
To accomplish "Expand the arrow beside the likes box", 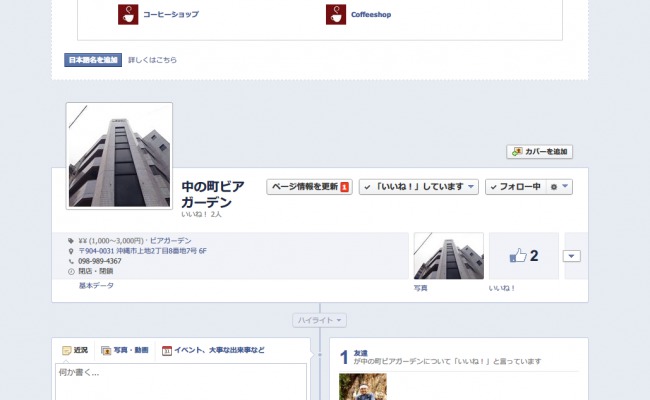I will [571, 256].
